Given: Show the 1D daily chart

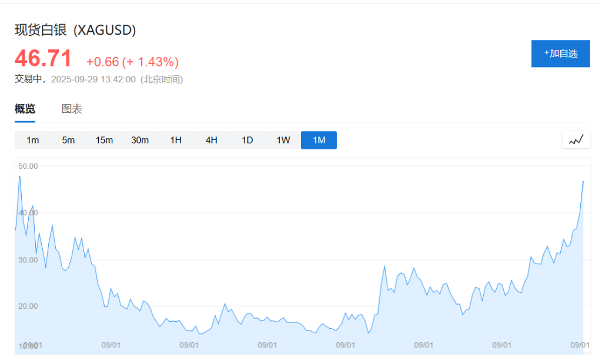Looking at the screenshot, I should [x=248, y=140].
